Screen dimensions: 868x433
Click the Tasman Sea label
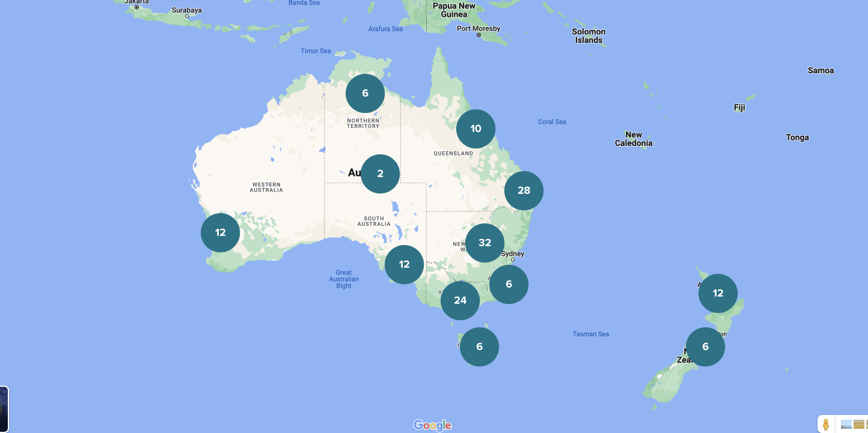click(x=591, y=334)
